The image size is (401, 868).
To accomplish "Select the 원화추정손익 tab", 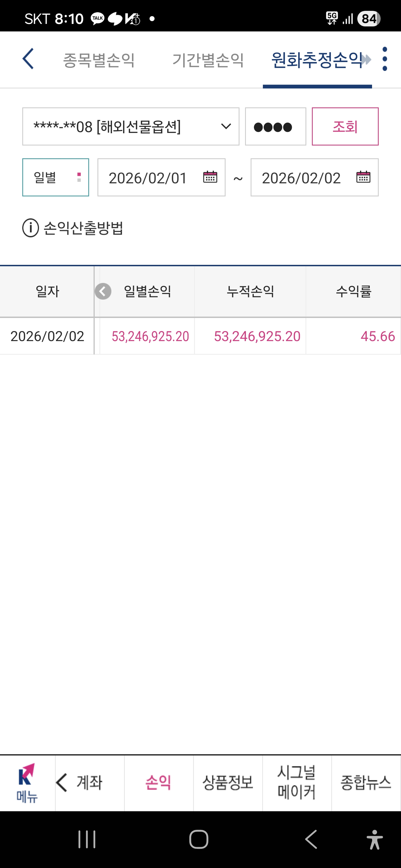I will tap(317, 60).
